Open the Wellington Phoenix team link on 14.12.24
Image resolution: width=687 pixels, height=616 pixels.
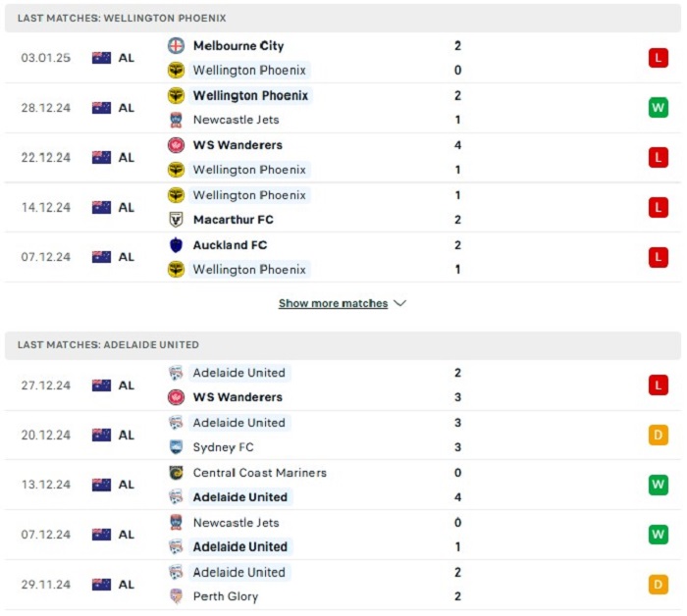point(249,195)
